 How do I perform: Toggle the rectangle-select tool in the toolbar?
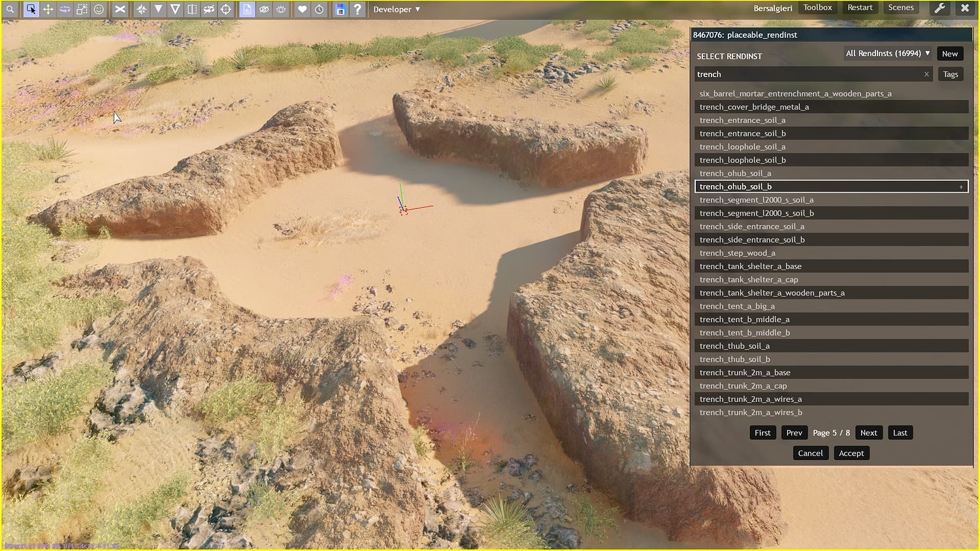click(x=31, y=9)
